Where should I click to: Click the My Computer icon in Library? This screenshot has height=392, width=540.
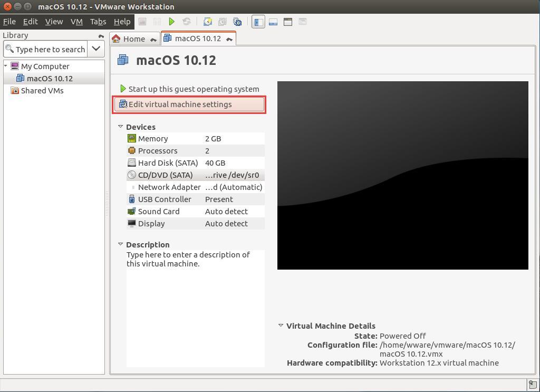(15, 66)
